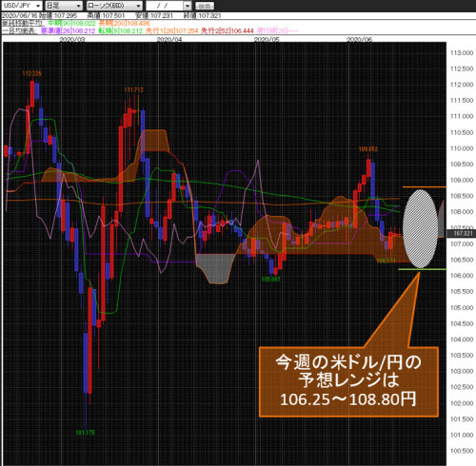
Task: Click the 109.852 high price label
Action: (368, 149)
